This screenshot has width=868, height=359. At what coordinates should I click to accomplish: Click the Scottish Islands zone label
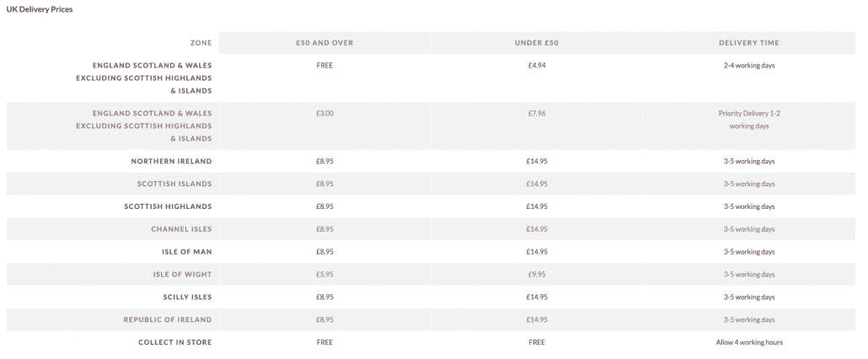(x=174, y=184)
